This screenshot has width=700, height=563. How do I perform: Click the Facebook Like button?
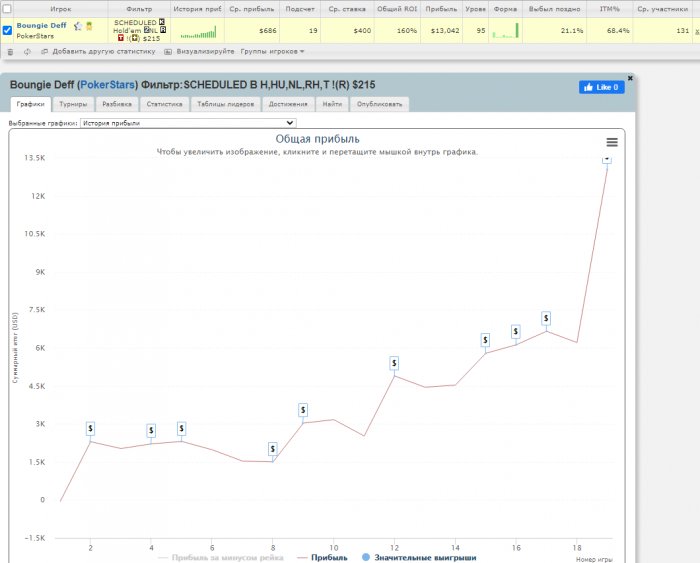tap(601, 87)
